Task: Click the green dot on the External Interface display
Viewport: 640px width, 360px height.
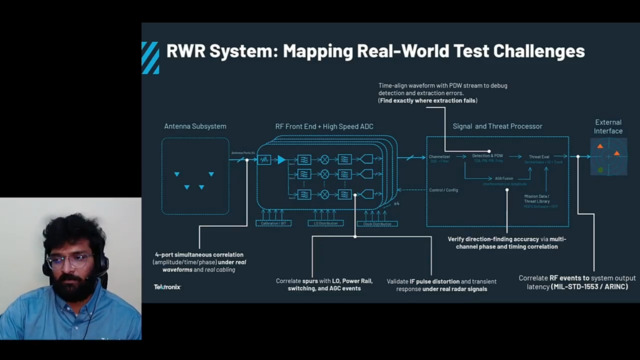Action: (x=600, y=169)
